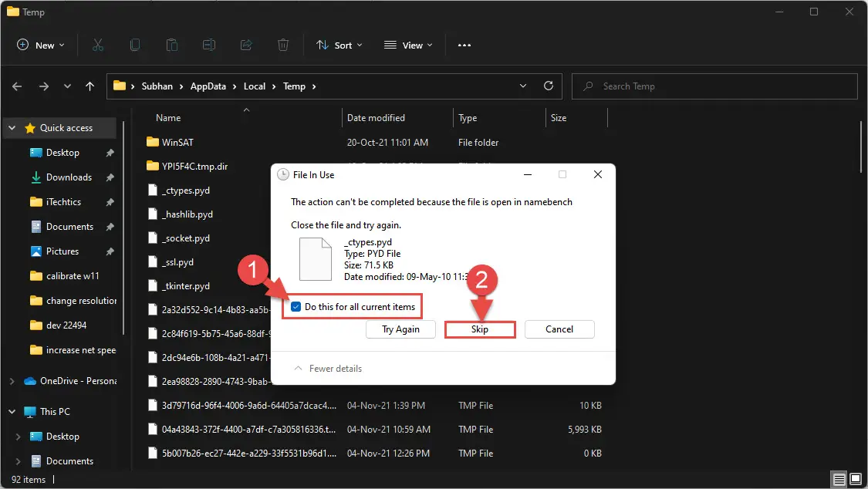Image resolution: width=868 pixels, height=489 pixels.
Task: Click the Delete trash icon
Action: click(283, 46)
